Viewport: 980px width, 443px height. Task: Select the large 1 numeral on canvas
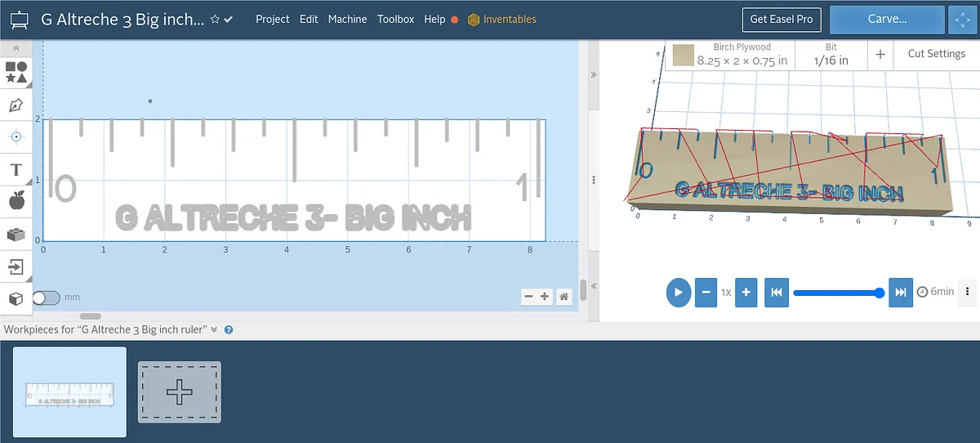[x=523, y=187]
